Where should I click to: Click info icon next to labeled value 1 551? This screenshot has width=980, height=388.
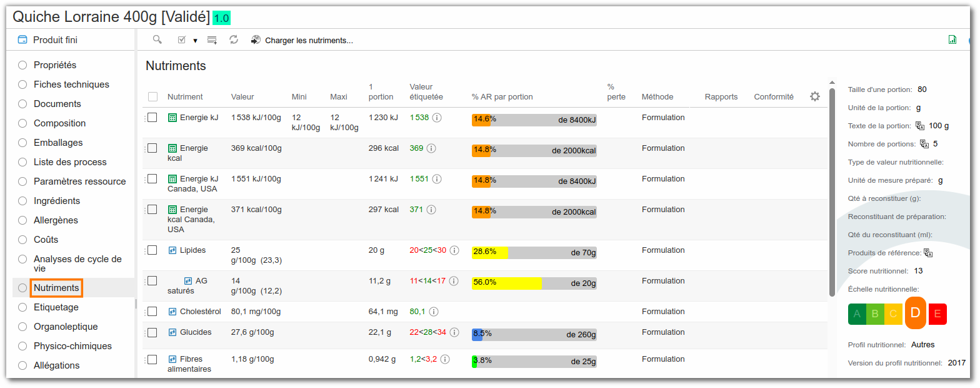[x=437, y=179]
